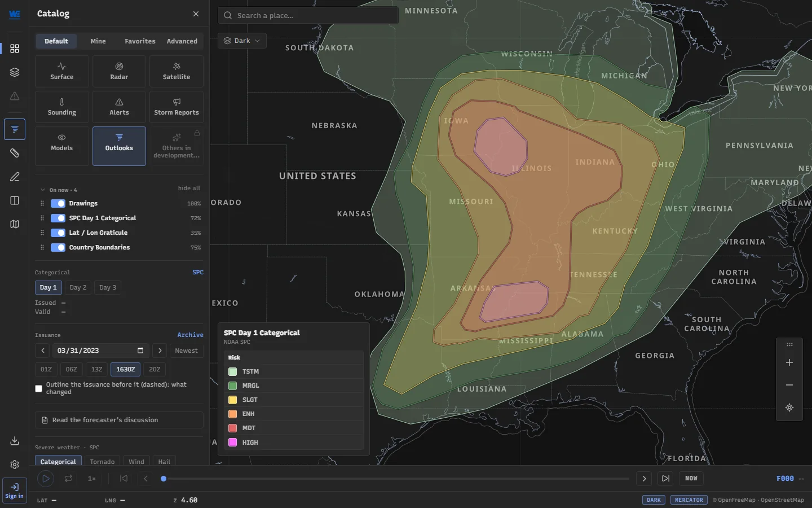This screenshot has height=508, width=812.
Task: Select the pencil drawing tool in sidebar
Action: point(15,177)
